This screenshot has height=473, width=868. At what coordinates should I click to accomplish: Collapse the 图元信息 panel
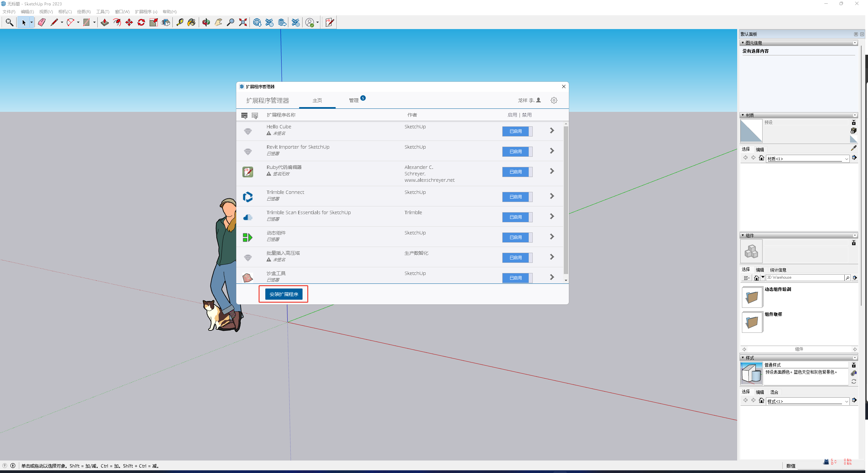743,43
